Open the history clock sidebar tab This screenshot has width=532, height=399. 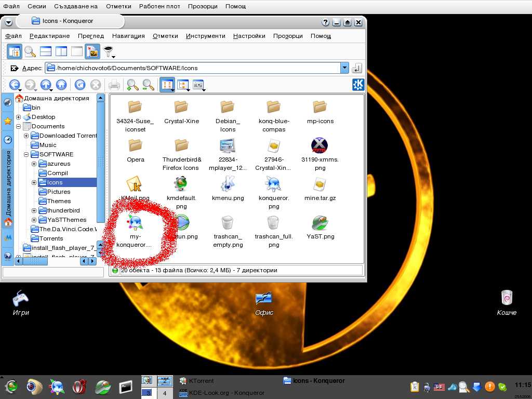8,140
